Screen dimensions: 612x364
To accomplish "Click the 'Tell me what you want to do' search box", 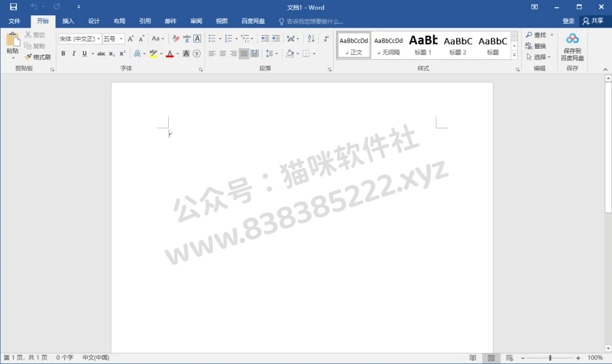I will pyautogui.click(x=312, y=22).
